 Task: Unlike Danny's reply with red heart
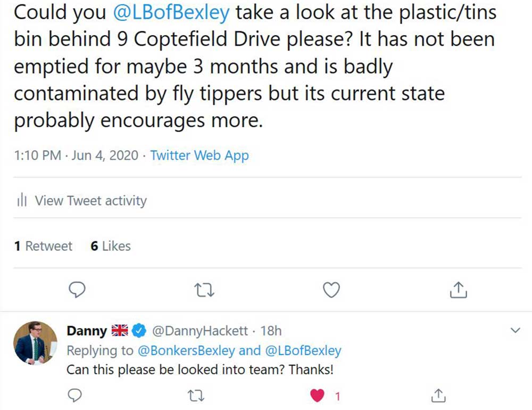318,396
